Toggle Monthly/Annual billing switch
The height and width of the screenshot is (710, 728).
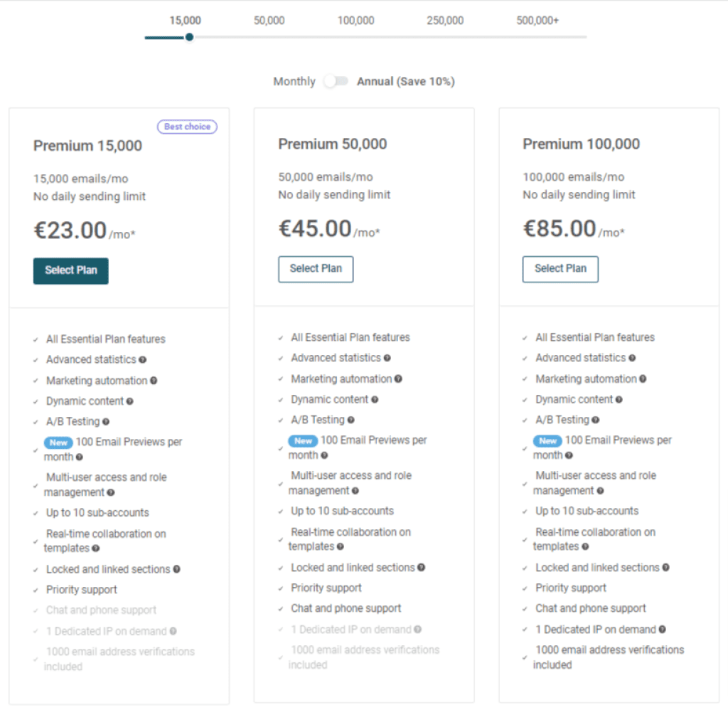click(x=336, y=81)
